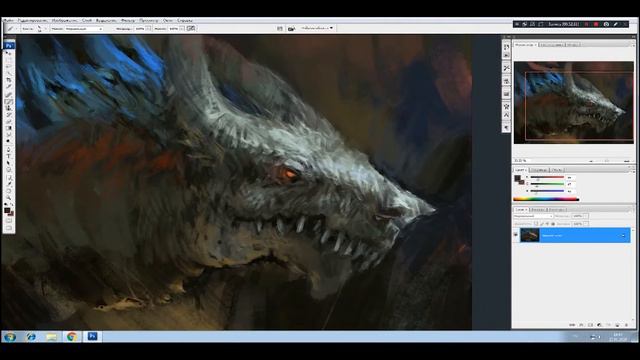The height and width of the screenshot is (360, 640).
Task: Open the Filter menu
Action: 127,20
